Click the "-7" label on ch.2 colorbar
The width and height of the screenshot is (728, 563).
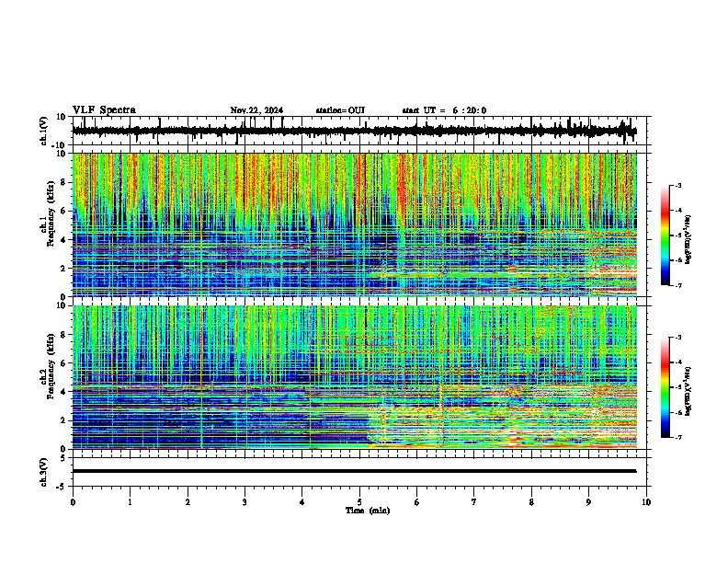[x=678, y=438]
